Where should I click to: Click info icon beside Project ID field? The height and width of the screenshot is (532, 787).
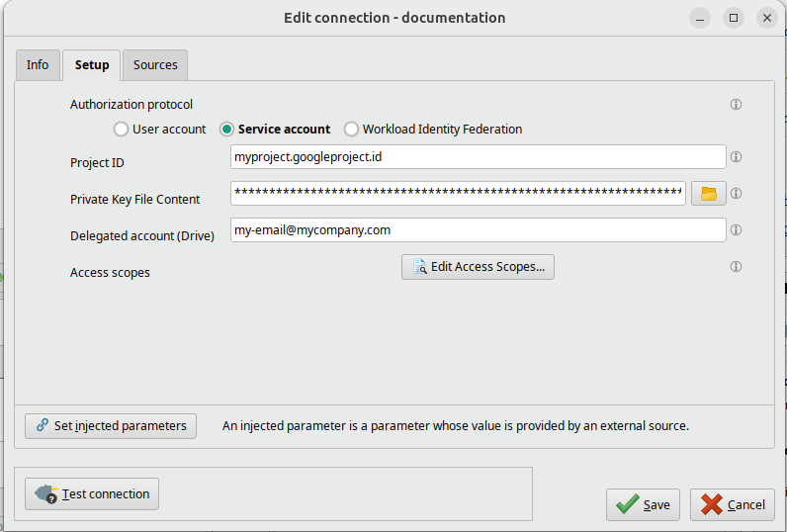(736, 157)
